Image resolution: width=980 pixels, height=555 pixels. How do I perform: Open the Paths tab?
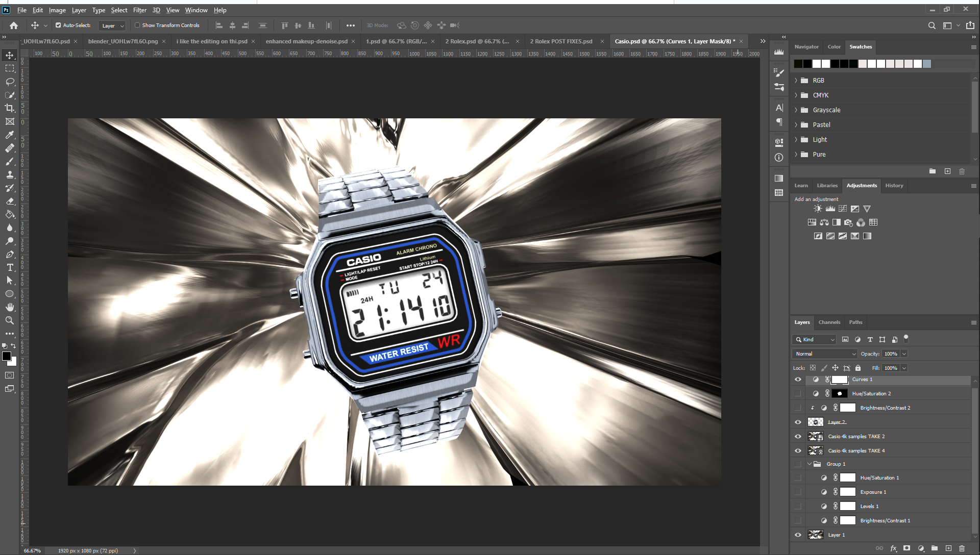pyautogui.click(x=855, y=322)
